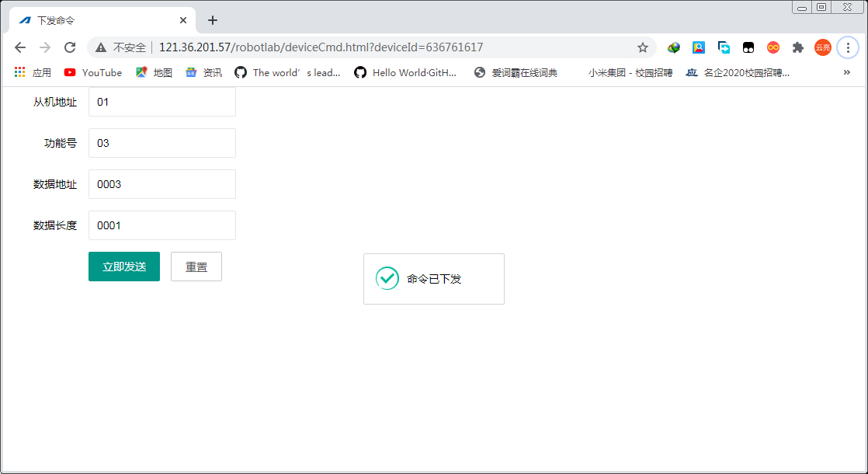Click the page translation extension icon

coord(724,47)
